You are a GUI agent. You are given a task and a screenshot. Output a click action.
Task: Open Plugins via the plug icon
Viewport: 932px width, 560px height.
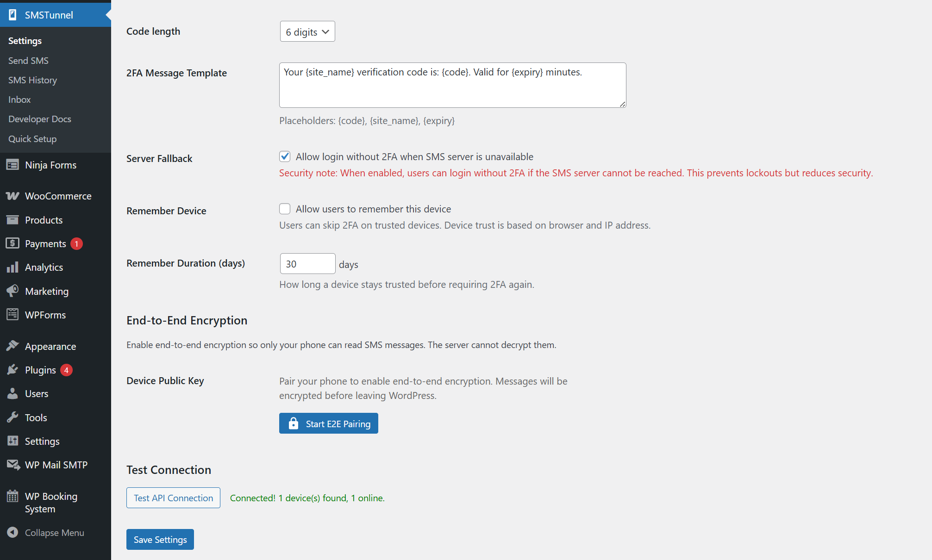coord(13,369)
